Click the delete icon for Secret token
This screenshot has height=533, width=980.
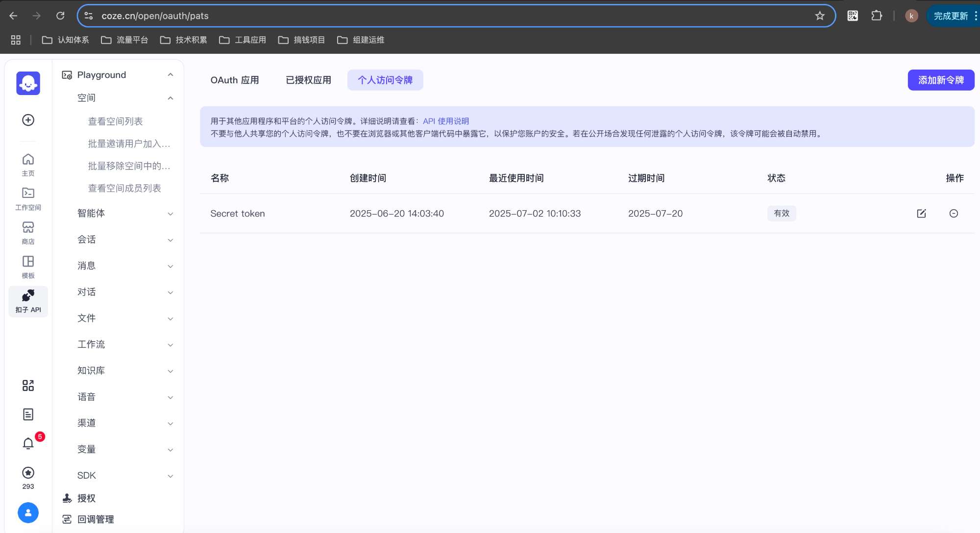pyautogui.click(x=954, y=213)
